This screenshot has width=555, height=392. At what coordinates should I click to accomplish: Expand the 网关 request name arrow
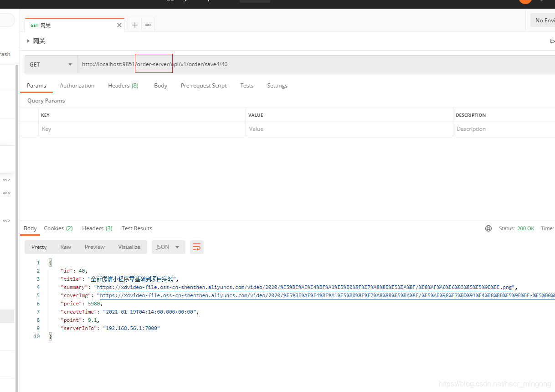click(28, 41)
